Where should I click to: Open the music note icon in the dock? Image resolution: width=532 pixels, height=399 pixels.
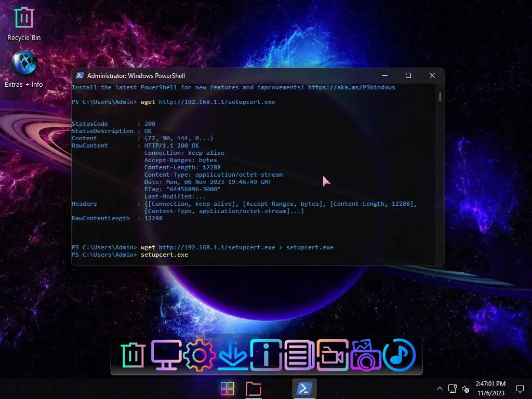tap(399, 355)
